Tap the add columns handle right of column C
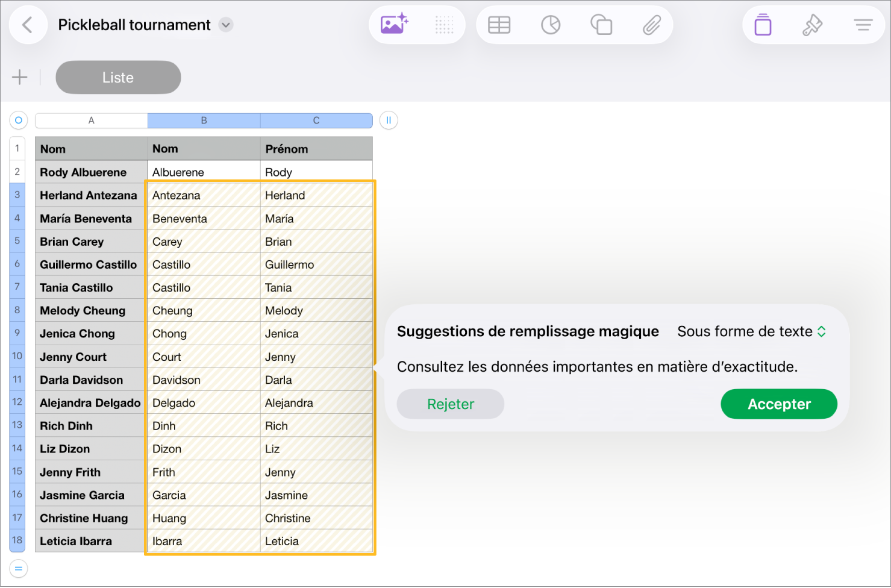The height and width of the screenshot is (588, 891). coord(389,120)
